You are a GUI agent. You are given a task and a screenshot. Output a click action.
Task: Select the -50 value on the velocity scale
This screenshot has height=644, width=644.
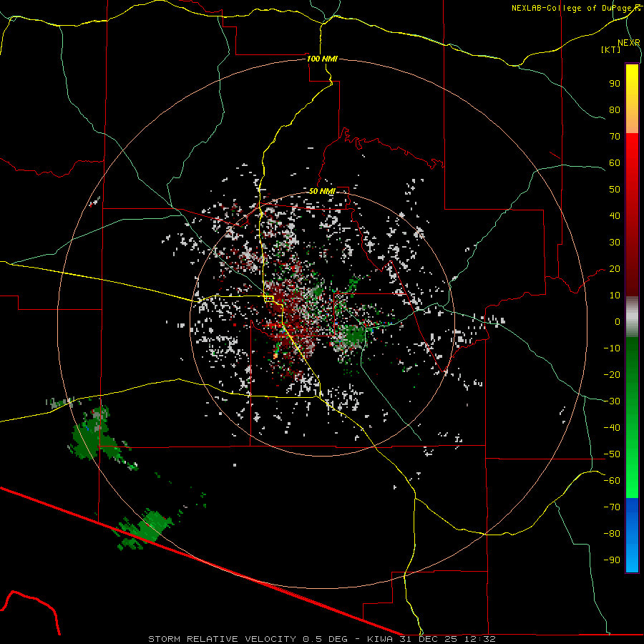[612, 454]
